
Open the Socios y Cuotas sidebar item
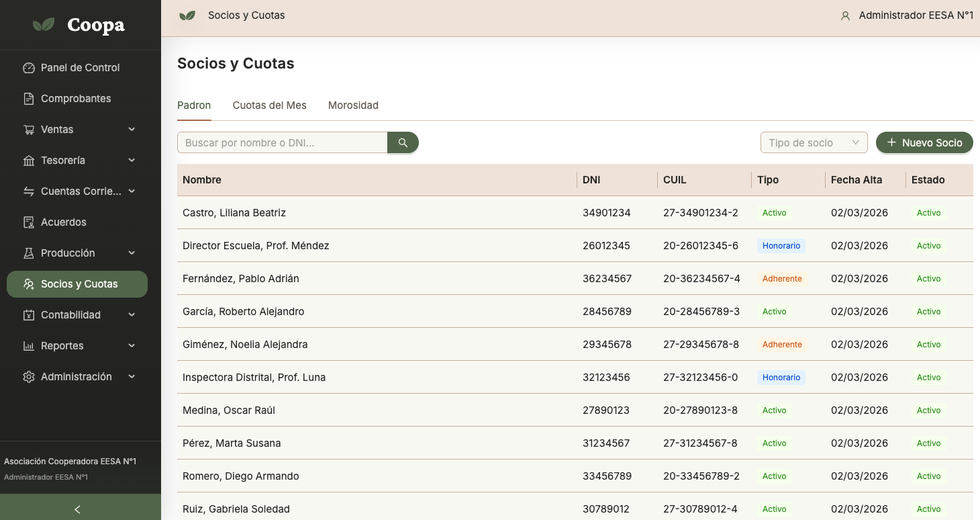(77, 284)
